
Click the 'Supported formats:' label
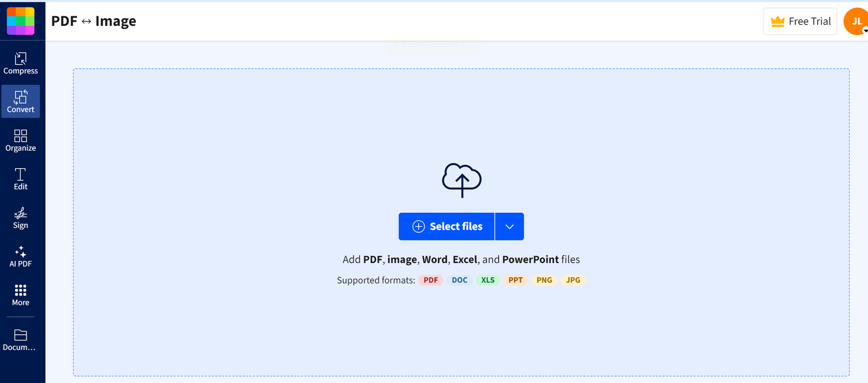point(376,280)
